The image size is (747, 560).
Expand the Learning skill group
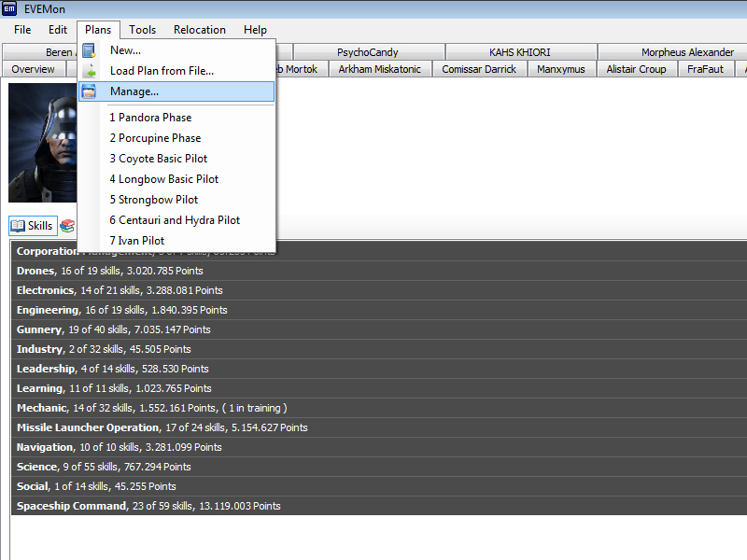click(x=379, y=388)
